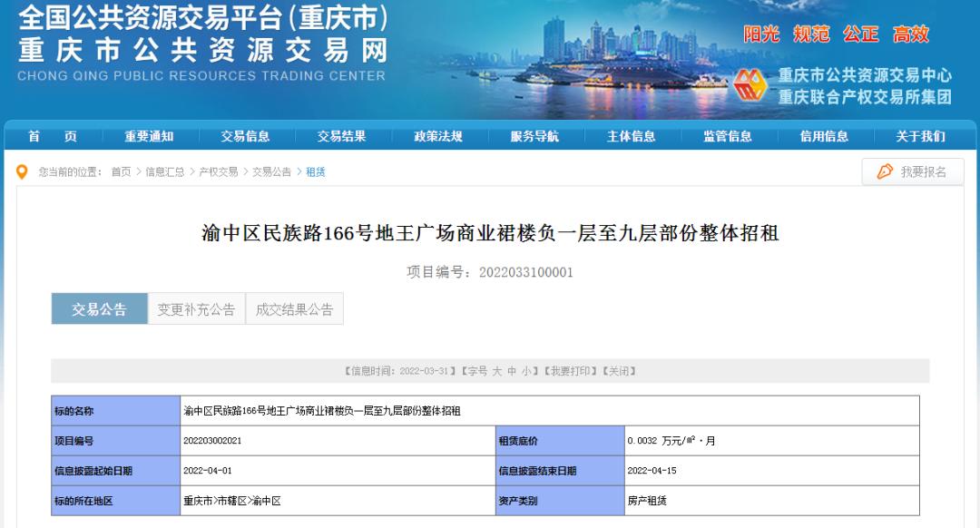Viewport: 980px width, 528px height.
Task: Click end date cell 2022-04-15
Action: click(x=772, y=471)
